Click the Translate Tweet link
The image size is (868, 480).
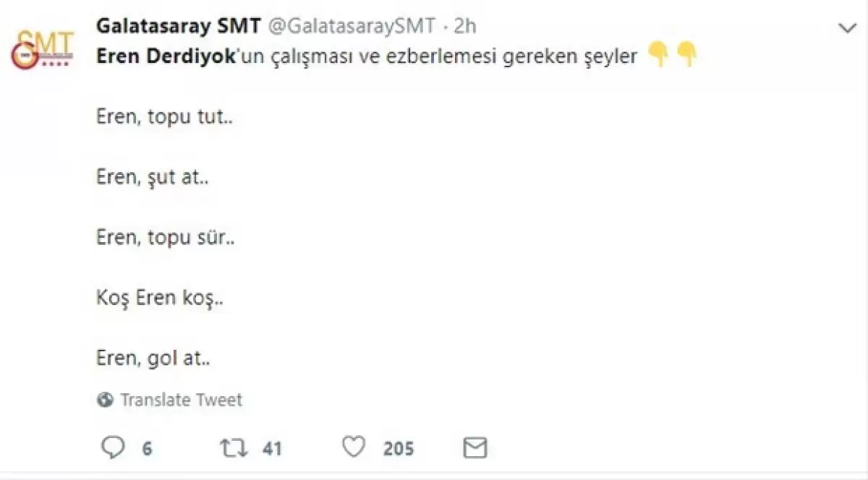click(x=181, y=400)
